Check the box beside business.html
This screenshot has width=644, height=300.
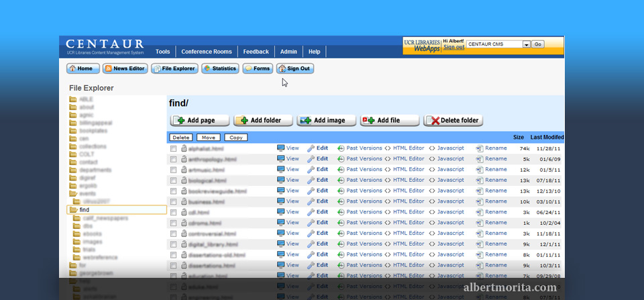click(173, 201)
